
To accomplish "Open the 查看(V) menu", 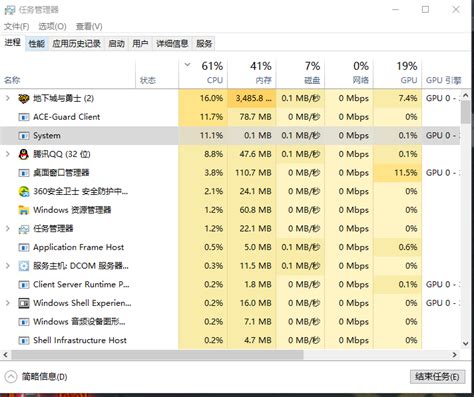I will pos(89,26).
